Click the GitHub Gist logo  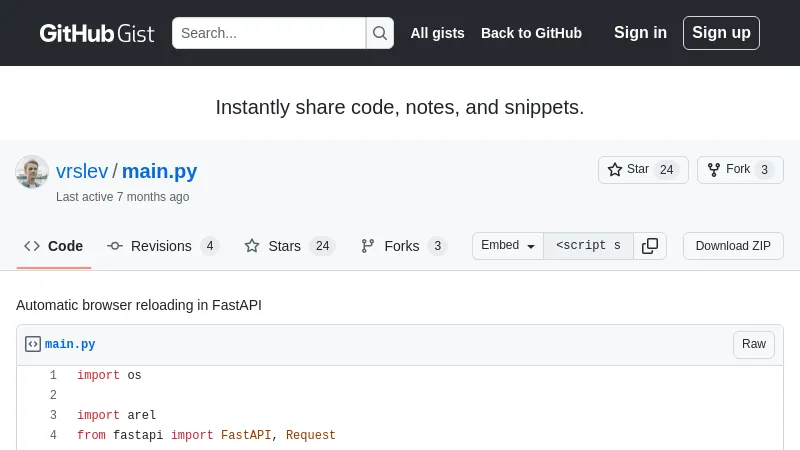pos(97,33)
